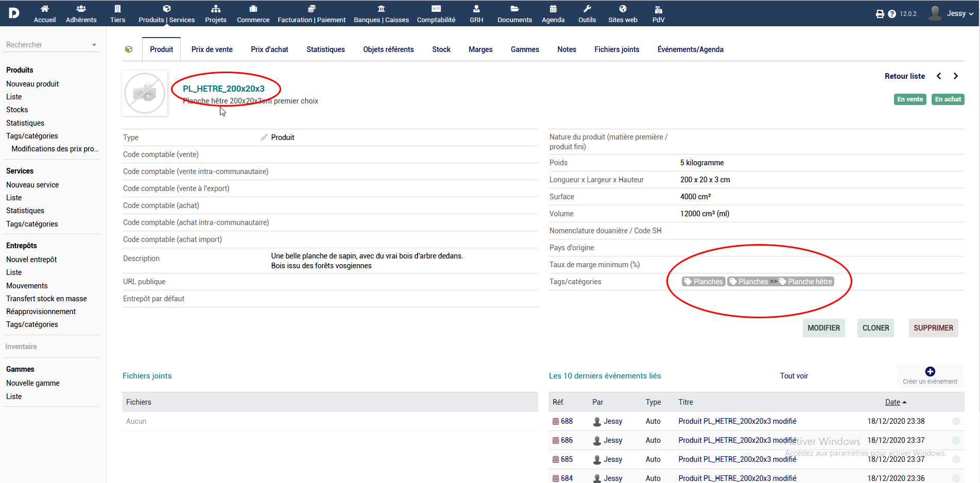Sort events by Date column header
980x483 pixels.
click(x=892, y=402)
